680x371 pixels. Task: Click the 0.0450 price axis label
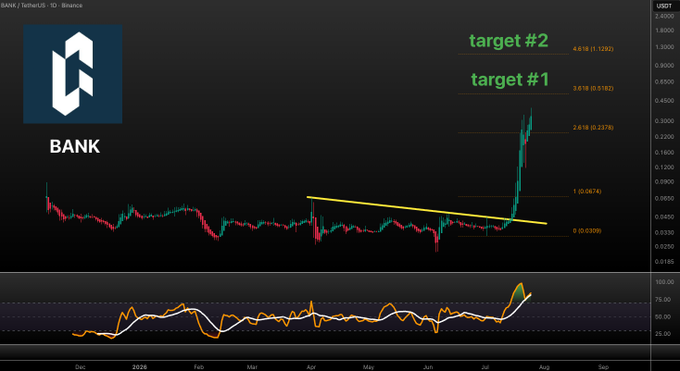(664, 217)
